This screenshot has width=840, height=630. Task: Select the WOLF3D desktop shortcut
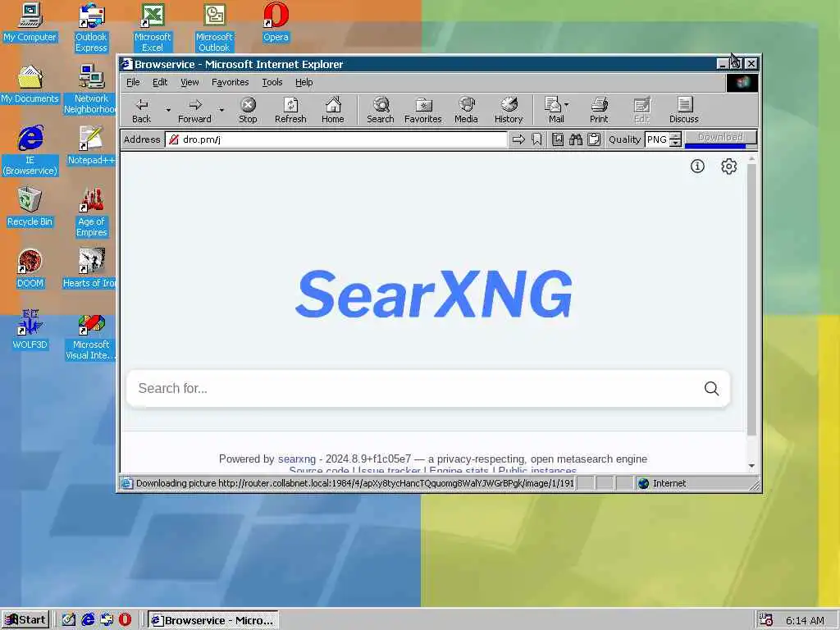[x=30, y=331]
